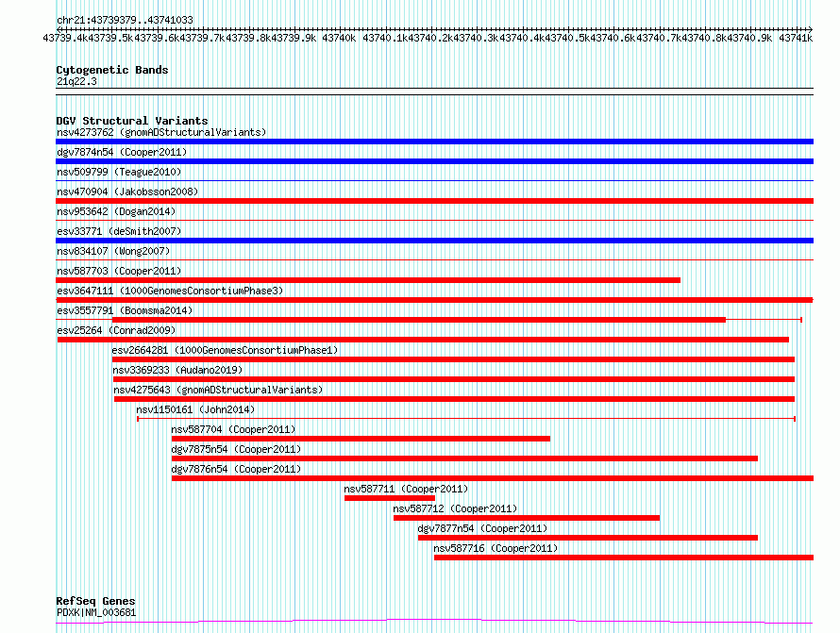This screenshot has width=840, height=633.
Task: Click the chr21:43739379..43741033 coordinate label
Action: point(125,20)
